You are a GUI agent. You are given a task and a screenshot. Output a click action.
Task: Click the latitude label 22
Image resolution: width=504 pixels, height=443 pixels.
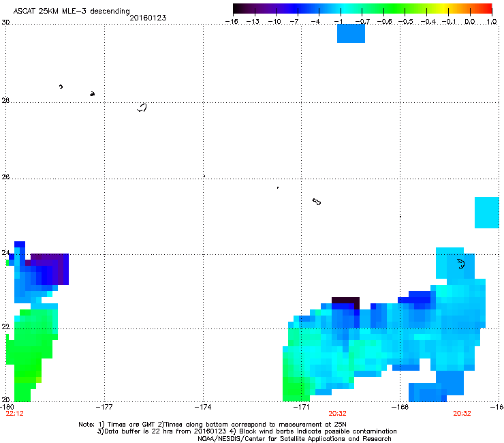pyautogui.click(x=5, y=327)
